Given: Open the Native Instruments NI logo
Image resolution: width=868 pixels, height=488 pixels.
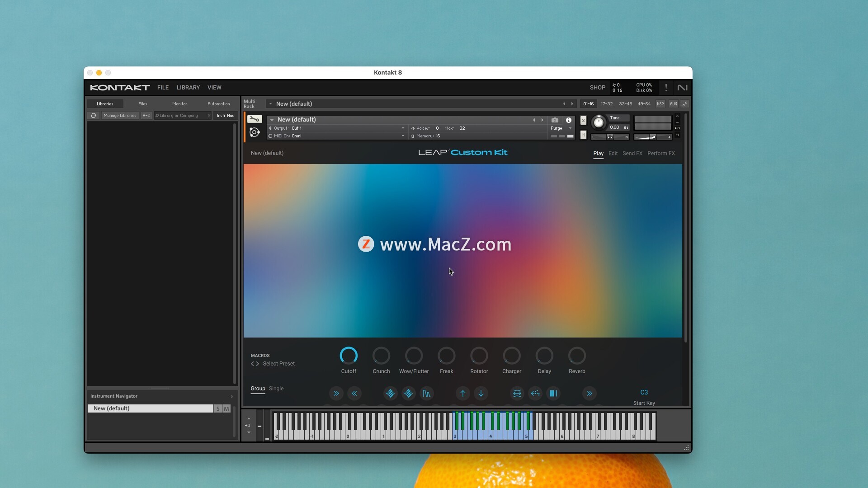Looking at the screenshot, I should tap(683, 88).
